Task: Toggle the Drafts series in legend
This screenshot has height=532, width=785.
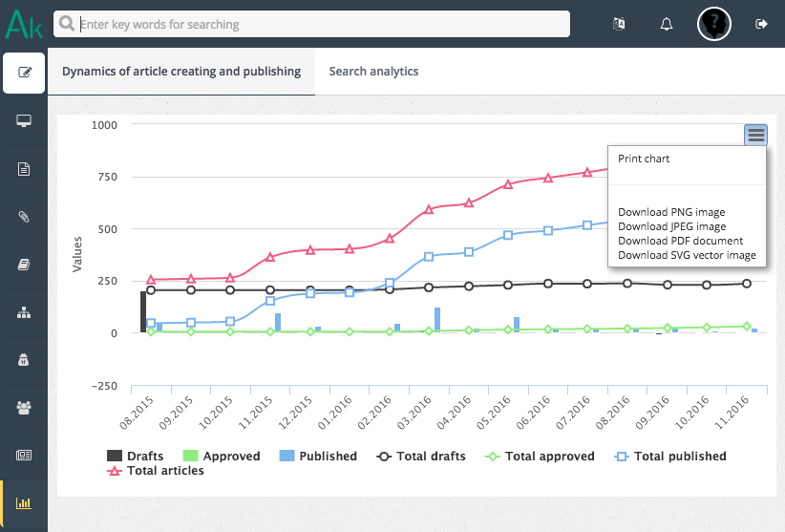Action: (x=135, y=457)
